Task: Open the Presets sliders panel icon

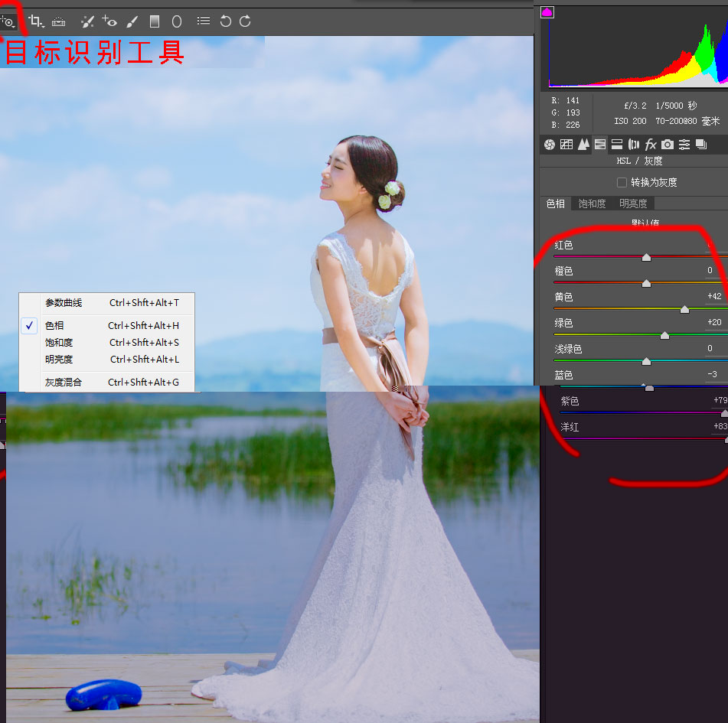Action: pyautogui.click(x=684, y=145)
